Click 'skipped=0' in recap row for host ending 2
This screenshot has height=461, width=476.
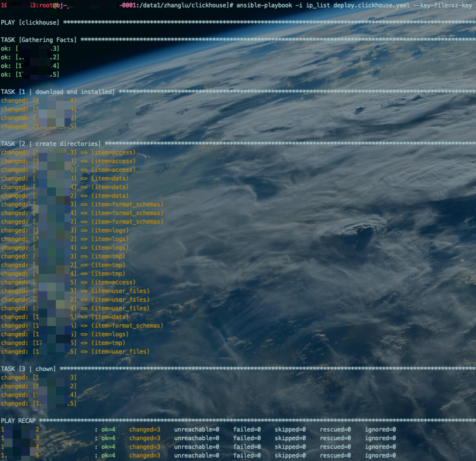coord(290,429)
